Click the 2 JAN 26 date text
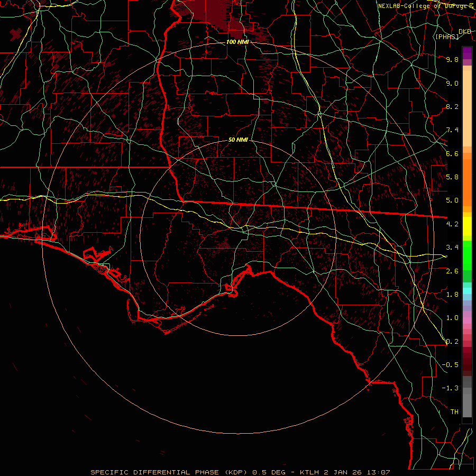The width and height of the screenshot is (476, 476). point(343,472)
